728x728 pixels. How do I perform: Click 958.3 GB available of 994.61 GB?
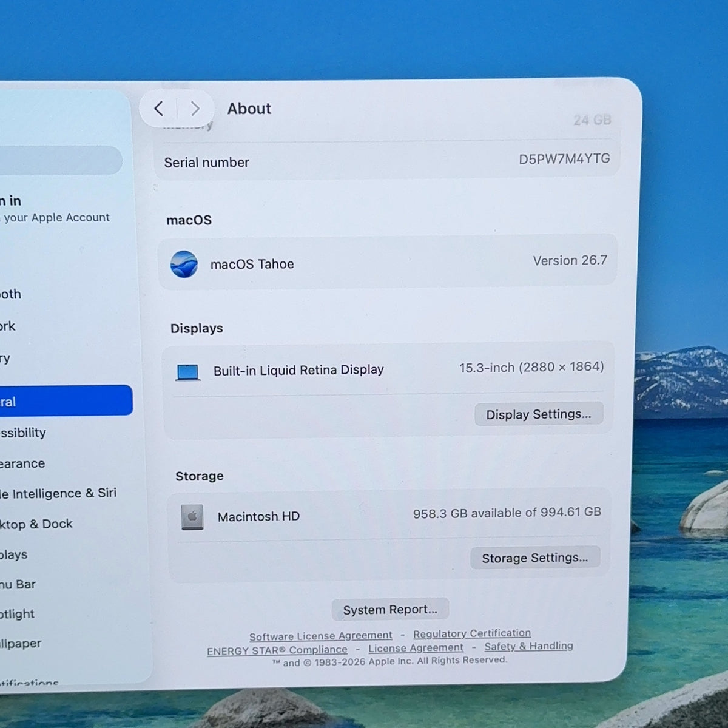pyautogui.click(x=507, y=513)
